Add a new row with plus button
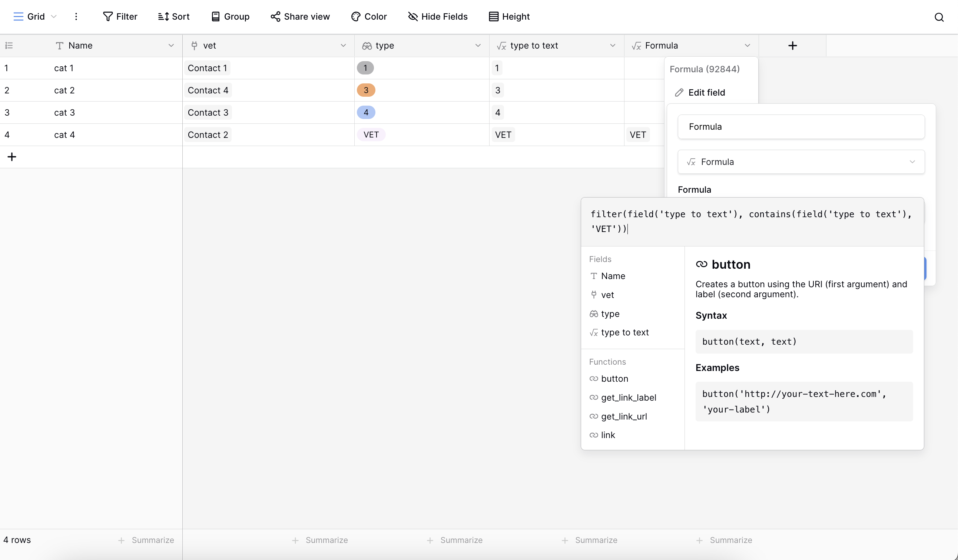The image size is (958, 560). point(12,157)
